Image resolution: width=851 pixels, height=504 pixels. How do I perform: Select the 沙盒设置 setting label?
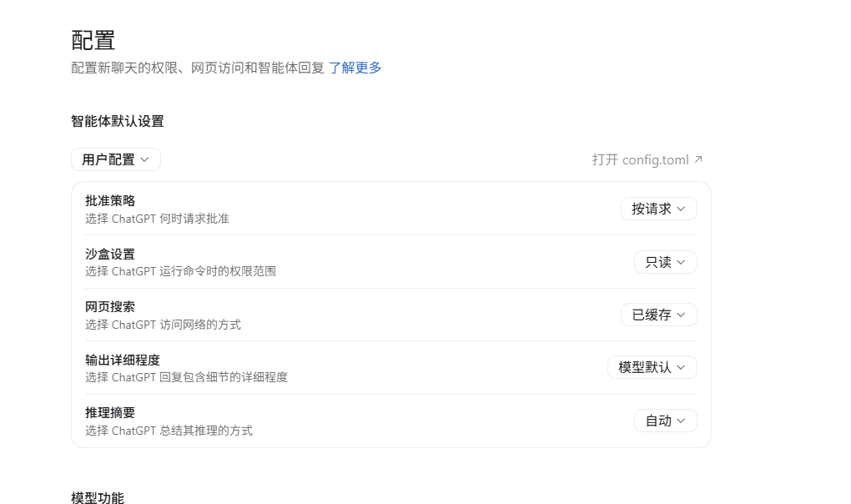point(110,254)
